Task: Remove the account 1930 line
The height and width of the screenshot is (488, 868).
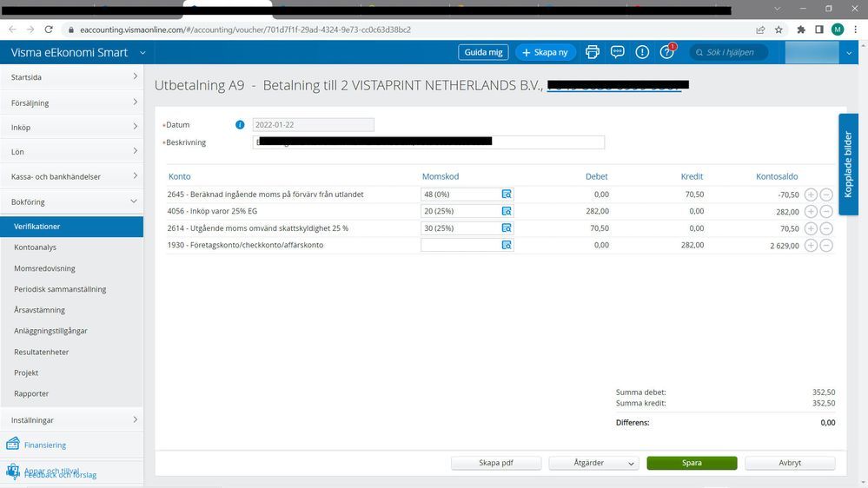Action: click(x=826, y=245)
